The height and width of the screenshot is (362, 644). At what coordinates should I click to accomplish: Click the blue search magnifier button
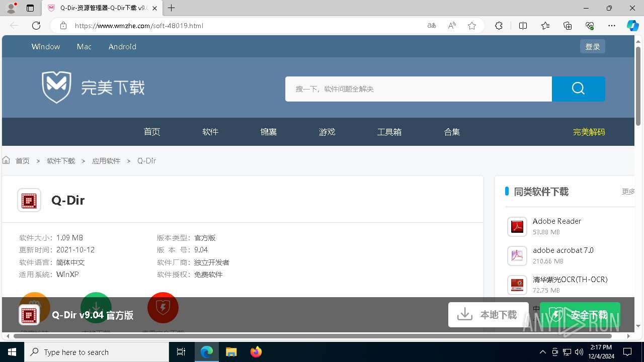pos(579,89)
